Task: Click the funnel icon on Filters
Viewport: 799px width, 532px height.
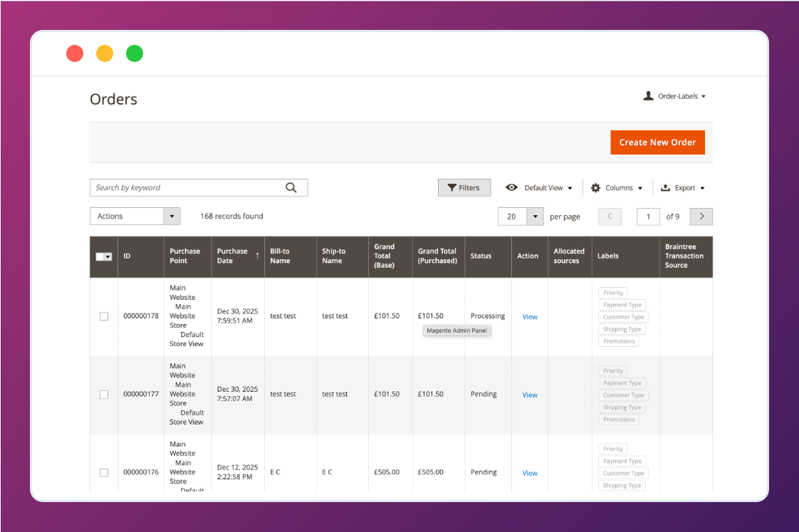Action: (x=451, y=187)
